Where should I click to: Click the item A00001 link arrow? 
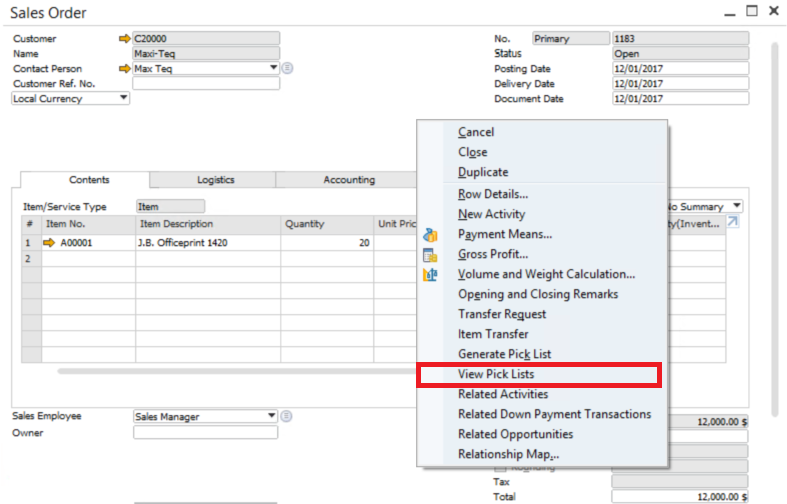[49, 242]
